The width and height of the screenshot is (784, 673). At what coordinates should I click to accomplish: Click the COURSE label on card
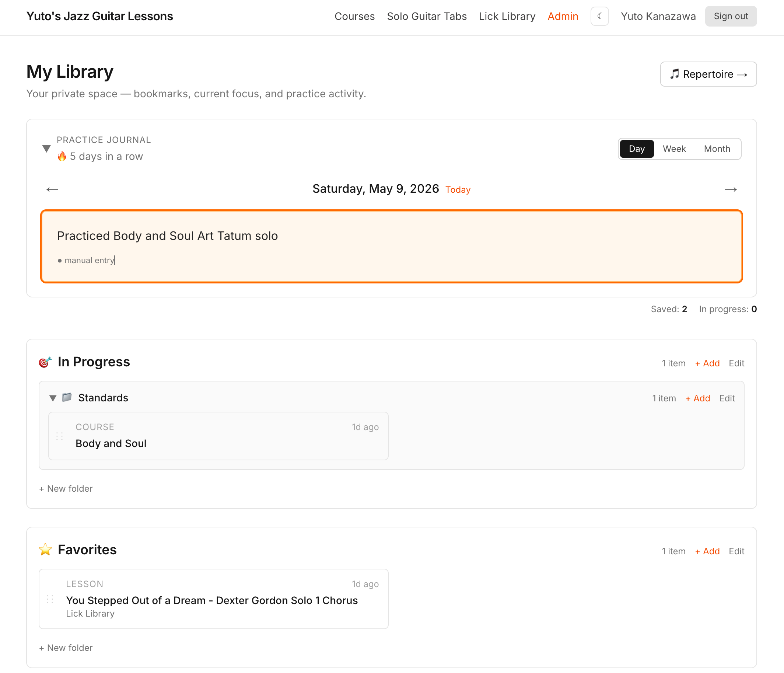95,427
